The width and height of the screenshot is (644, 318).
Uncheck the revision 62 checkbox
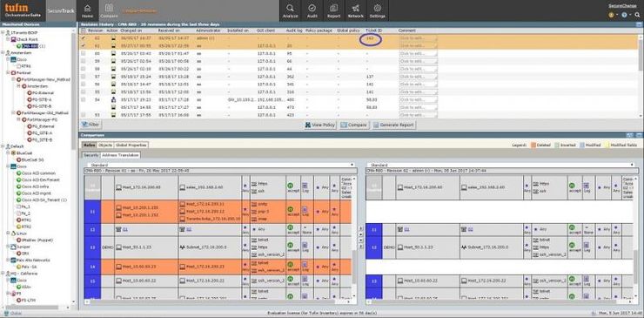pos(84,38)
